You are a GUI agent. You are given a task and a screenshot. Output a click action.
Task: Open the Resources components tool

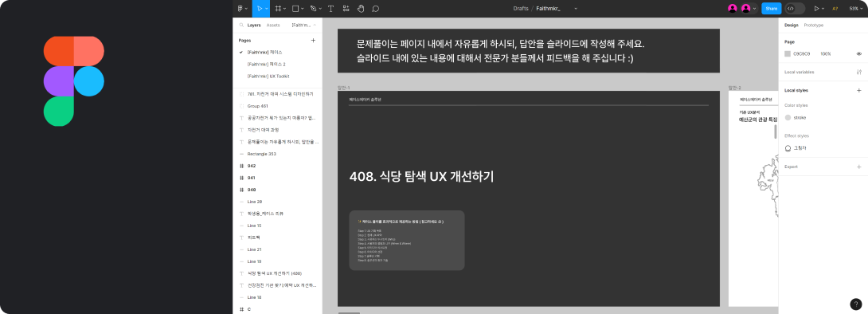pos(346,8)
